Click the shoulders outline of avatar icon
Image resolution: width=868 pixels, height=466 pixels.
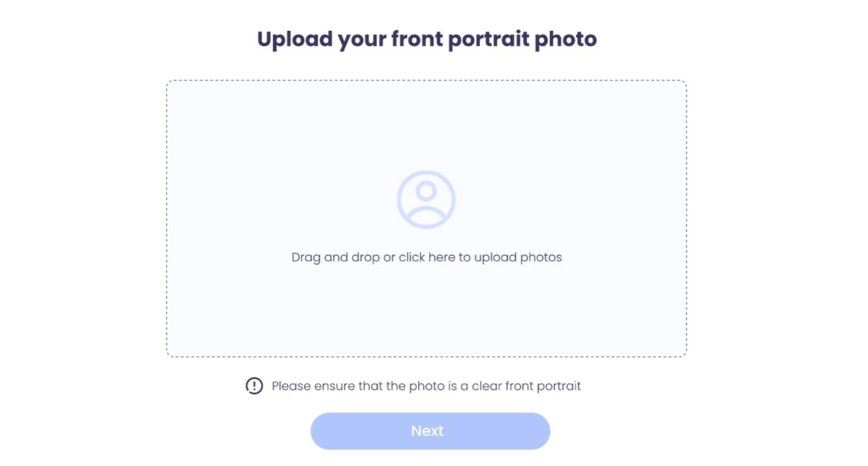pos(426,215)
